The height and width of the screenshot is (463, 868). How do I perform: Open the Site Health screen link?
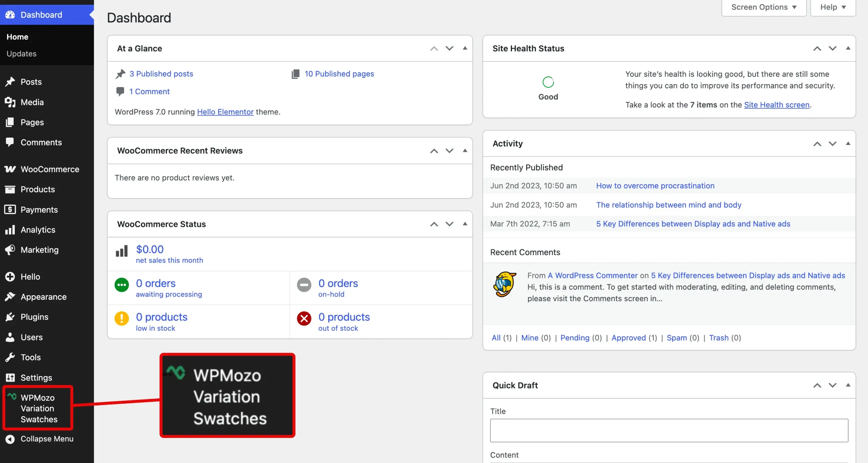(x=777, y=105)
